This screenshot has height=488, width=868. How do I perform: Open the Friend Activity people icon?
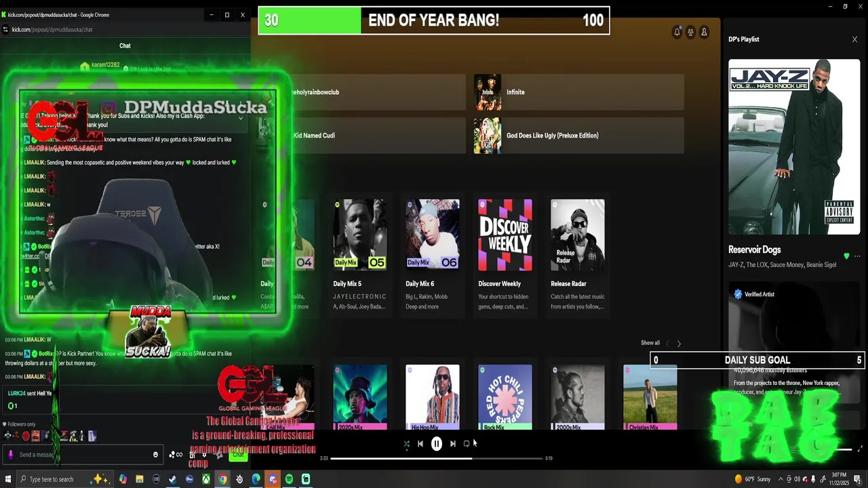[690, 32]
